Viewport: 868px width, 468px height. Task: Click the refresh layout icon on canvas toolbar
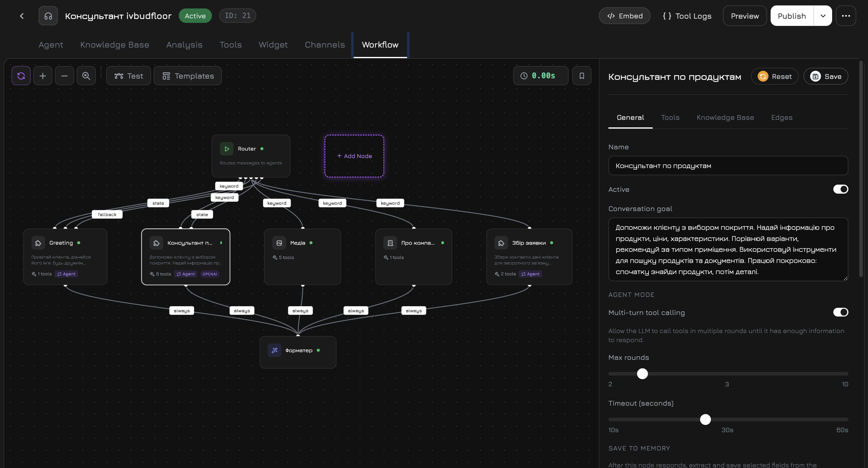point(21,75)
